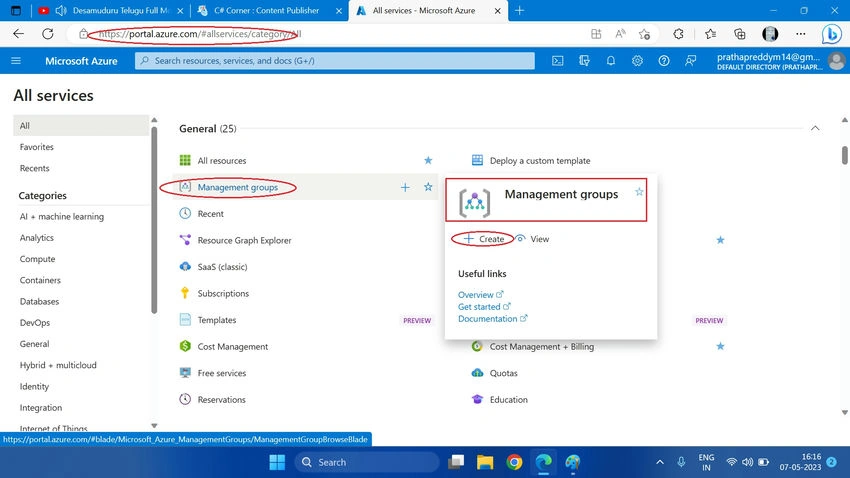Unfavorite All resources with its star
This screenshot has width=850, height=478.
point(428,160)
